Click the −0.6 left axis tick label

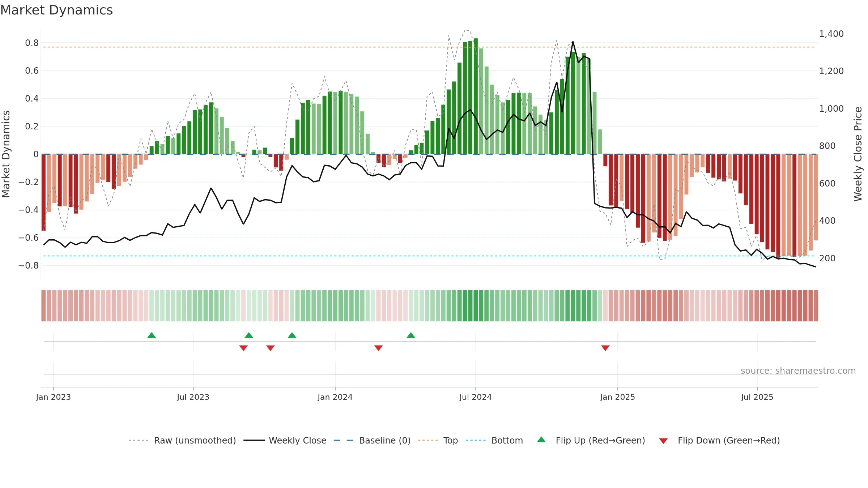[x=29, y=237]
